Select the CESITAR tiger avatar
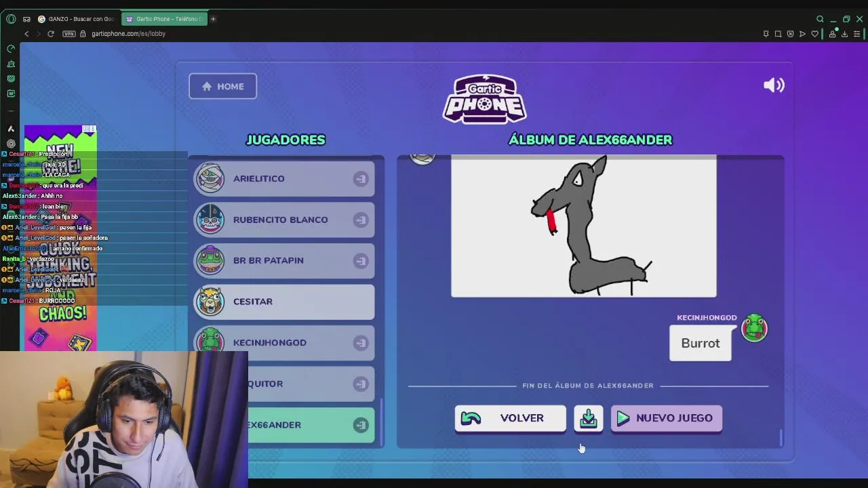Viewport: 868px width, 488px height. pyautogui.click(x=210, y=301)
